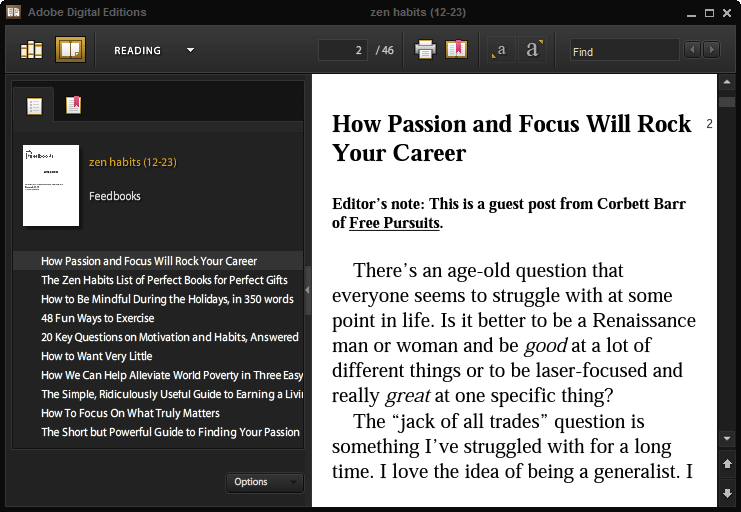Click the Adobe Digital Editions app icon

click(x=13, y=12)
